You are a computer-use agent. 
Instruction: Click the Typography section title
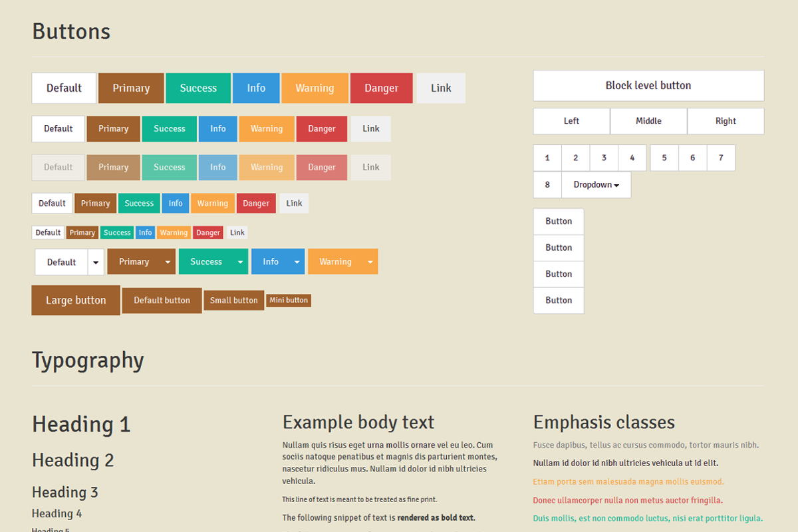pos(88,360)
